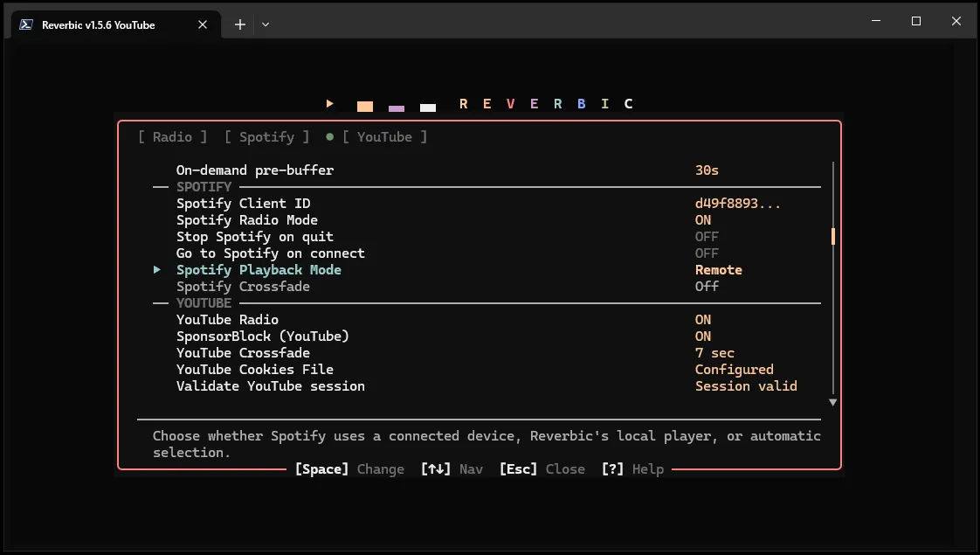Screen dimensions: 980x555
Task: Click the green active dot before YouTube
Action: tap(329, 137)
